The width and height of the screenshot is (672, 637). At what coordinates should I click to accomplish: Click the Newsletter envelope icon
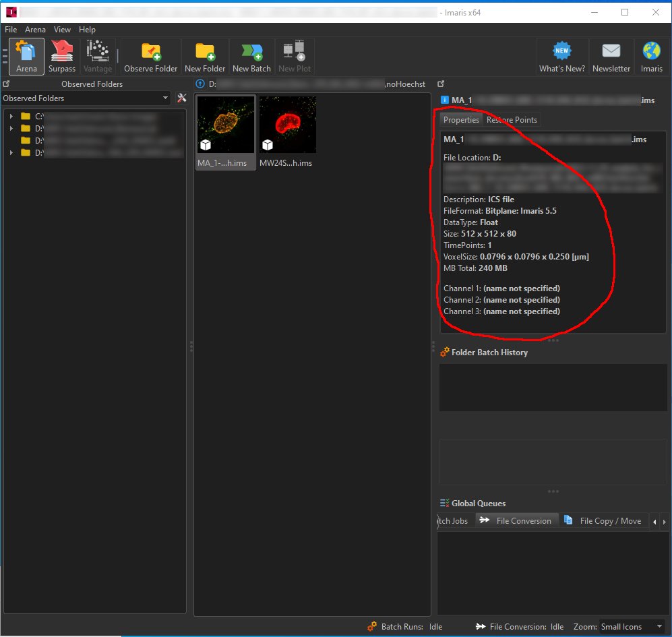click(611, 56)
